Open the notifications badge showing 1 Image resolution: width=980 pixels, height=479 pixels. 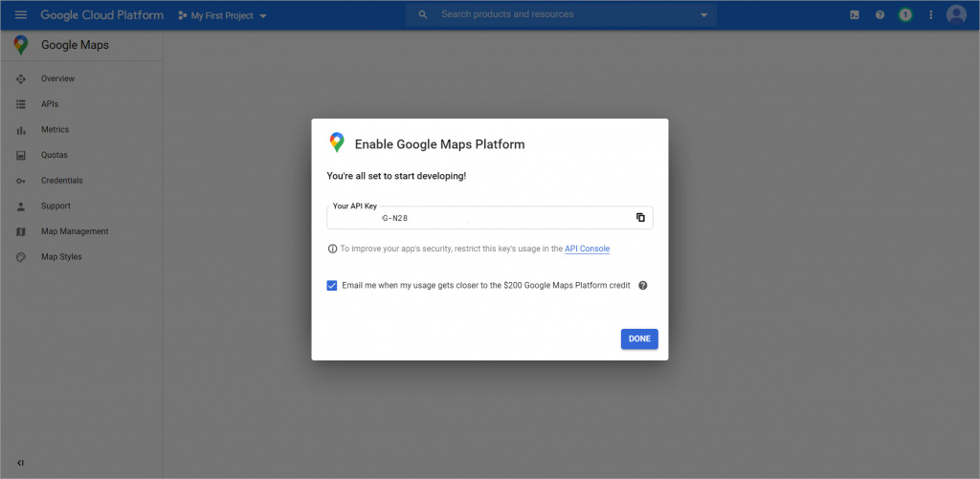click(x=905, y=15)
